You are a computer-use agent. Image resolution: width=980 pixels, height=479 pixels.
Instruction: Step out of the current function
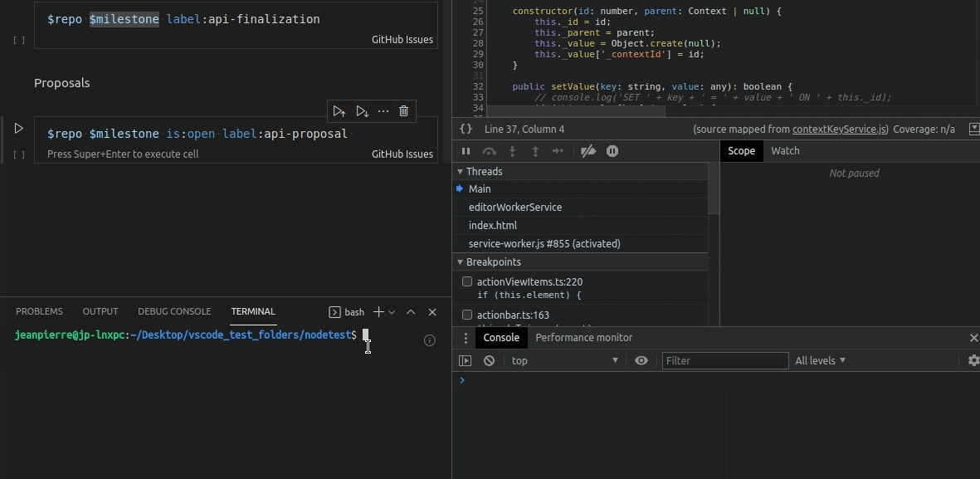click(535, 150)
